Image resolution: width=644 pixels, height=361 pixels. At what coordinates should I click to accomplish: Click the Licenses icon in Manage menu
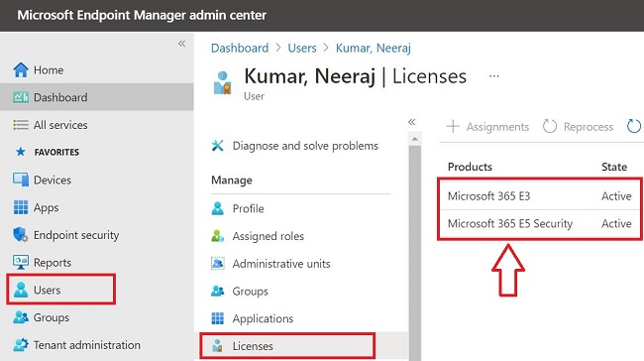217,346
